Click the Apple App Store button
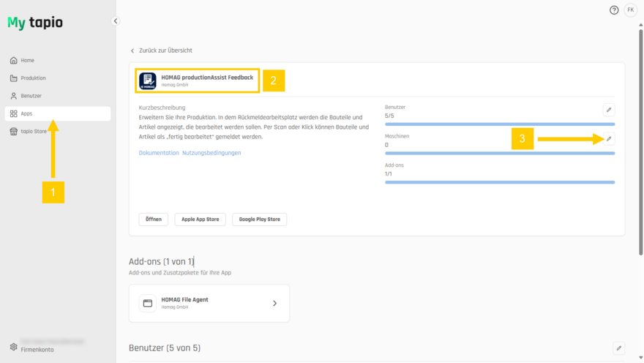 pos(200,220)
